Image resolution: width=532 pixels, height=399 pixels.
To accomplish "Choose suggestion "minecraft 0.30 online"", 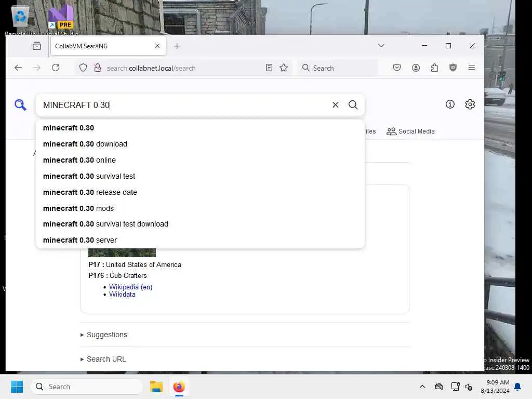I will pos(200,160).
